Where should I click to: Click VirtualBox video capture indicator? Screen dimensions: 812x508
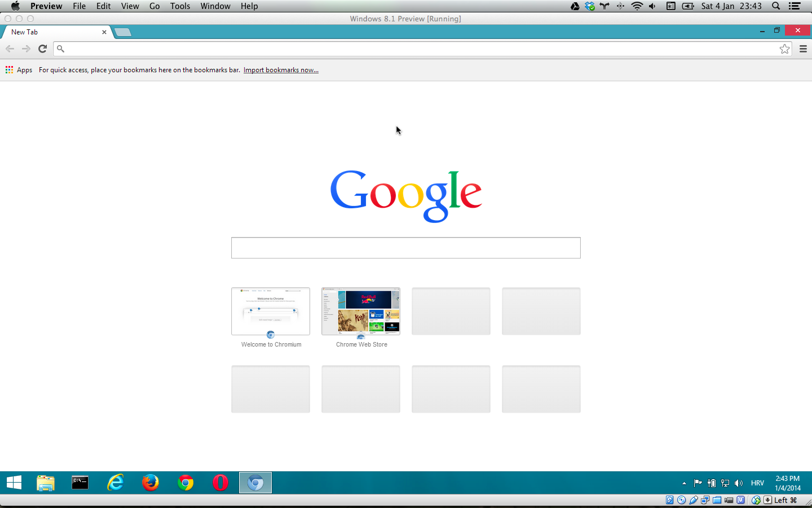point(729,500)
